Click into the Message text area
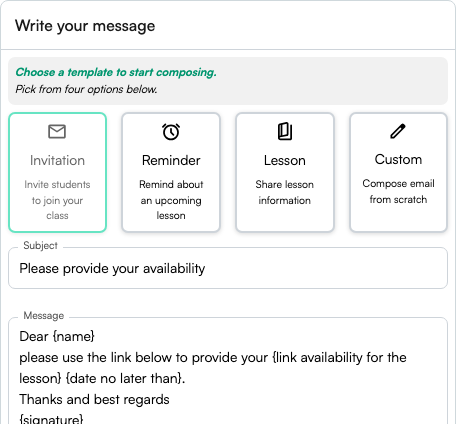456x424 pixels. tap(228, 371)
